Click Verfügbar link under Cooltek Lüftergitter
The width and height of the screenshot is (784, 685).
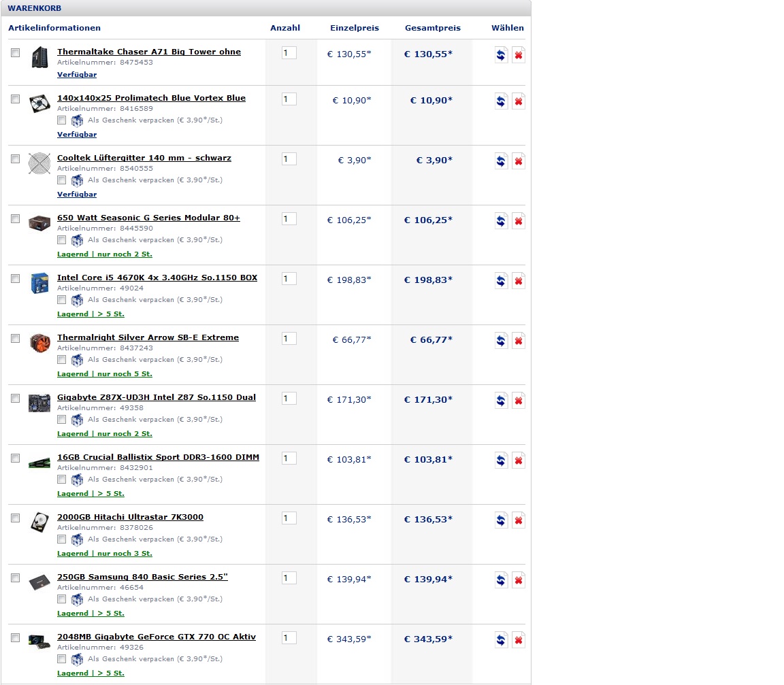point(77,194)
